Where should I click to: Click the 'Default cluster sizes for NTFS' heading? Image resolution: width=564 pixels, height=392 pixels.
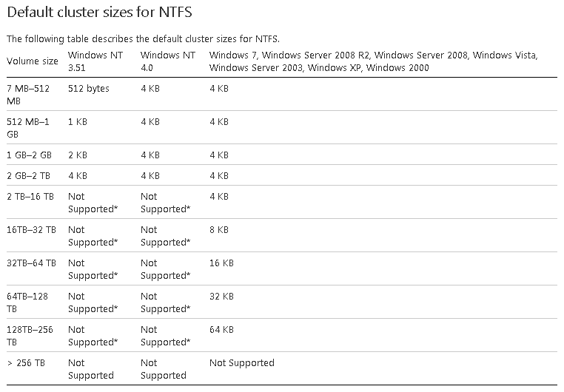pyautogui.click(x=100, y=13)
